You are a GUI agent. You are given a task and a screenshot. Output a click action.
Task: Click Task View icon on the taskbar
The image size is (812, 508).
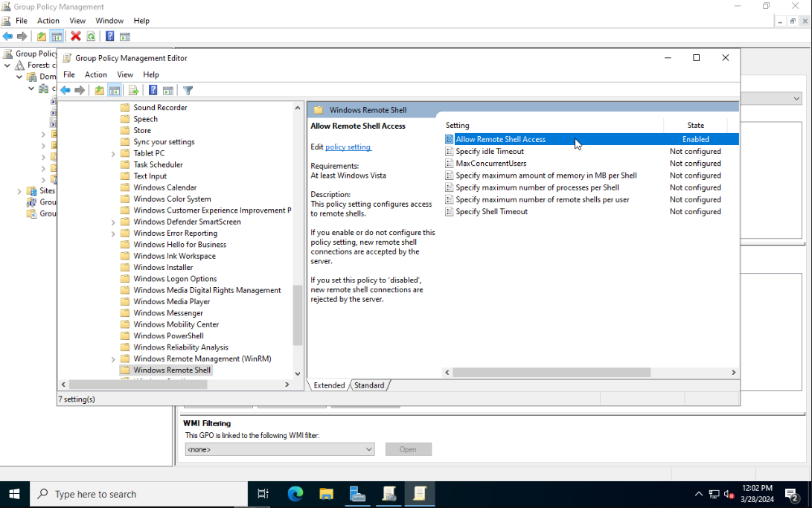pyautogui.click(x=263, y=494)
